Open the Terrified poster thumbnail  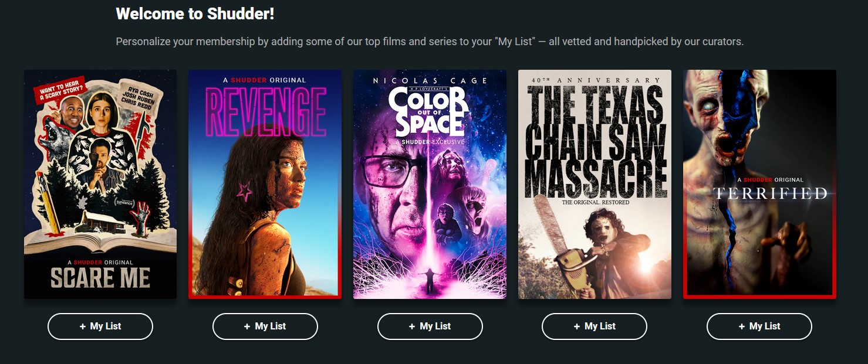click(x=759, y=184)
